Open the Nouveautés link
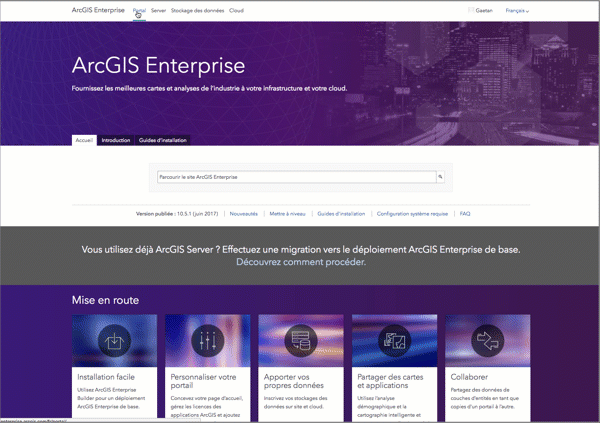The width and height of the screenshot is (600, 423). pyautogui.click(x=244, y=214)
